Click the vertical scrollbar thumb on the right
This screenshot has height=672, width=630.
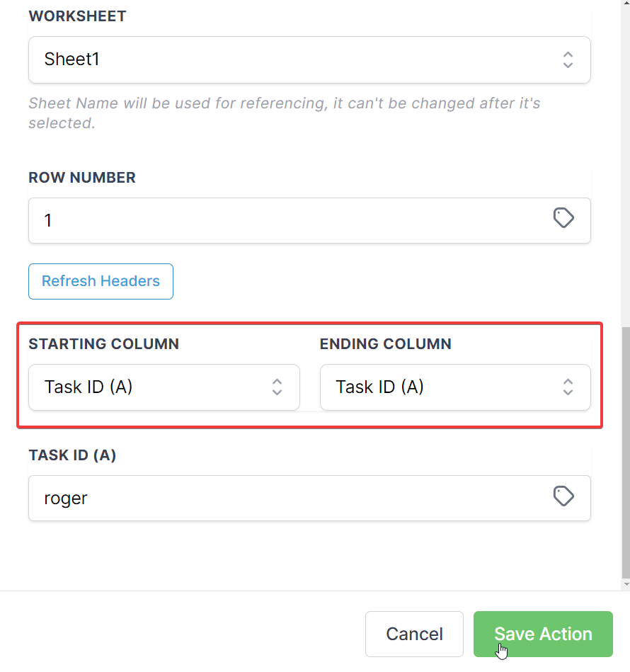tap(624, 453)
